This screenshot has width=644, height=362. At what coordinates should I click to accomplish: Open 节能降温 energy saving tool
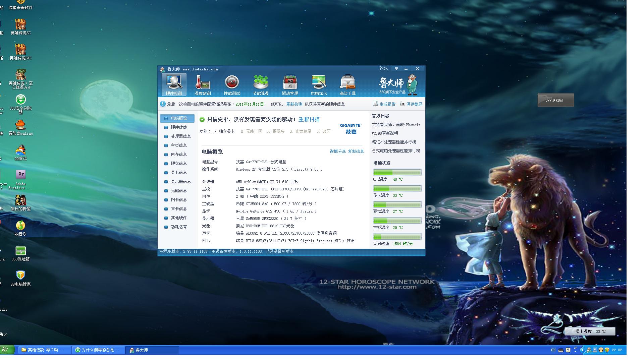tap(261, 85)
